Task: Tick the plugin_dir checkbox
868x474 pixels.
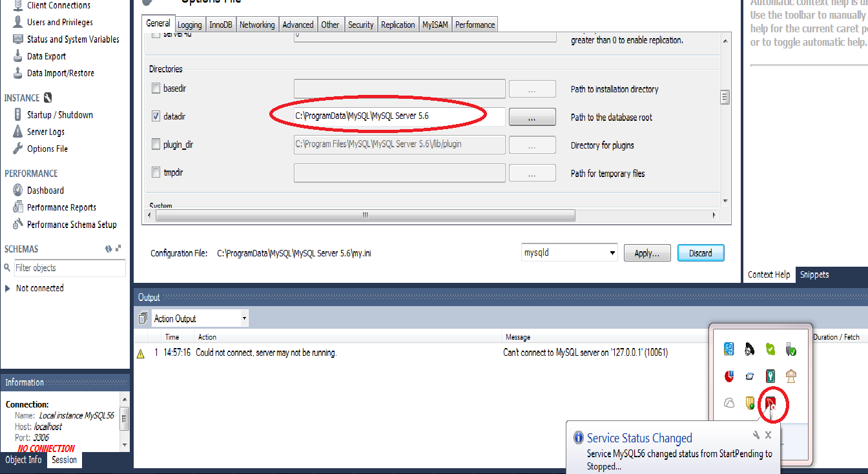Action: (156, 145)
